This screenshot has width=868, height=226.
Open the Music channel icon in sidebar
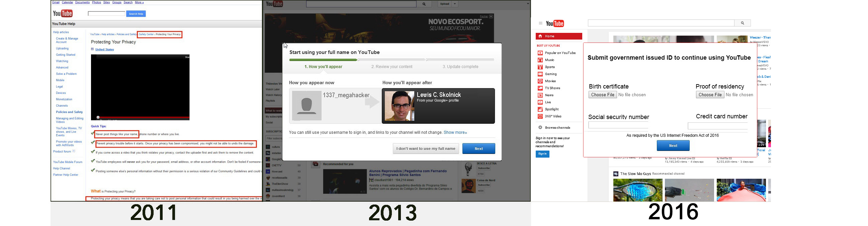[540, 60]
